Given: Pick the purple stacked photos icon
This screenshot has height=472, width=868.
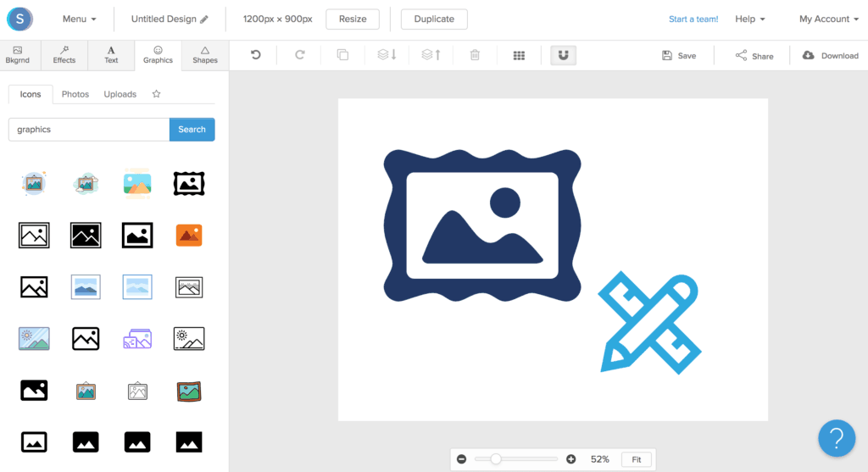Looking at the screenshot, I should [137, 339].
